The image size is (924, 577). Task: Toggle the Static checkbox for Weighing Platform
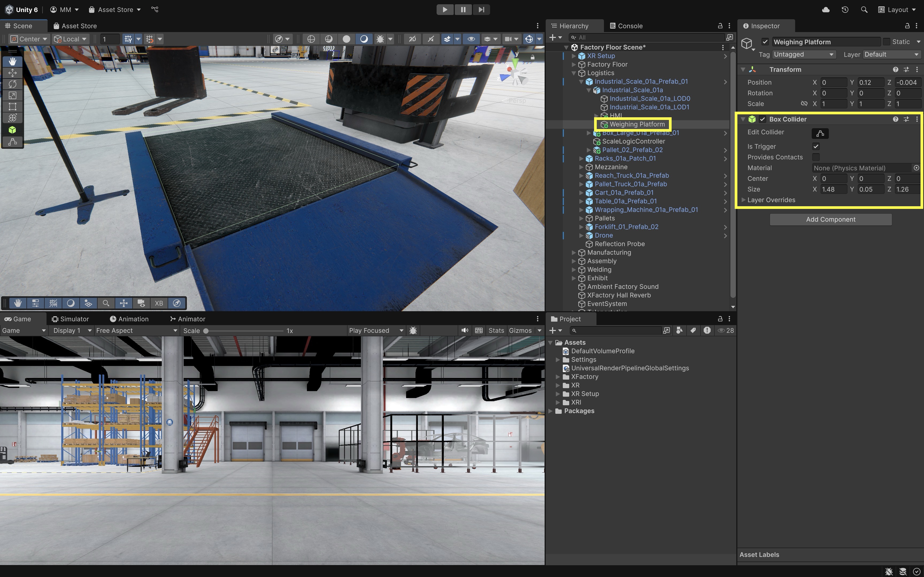coord(886,42)
